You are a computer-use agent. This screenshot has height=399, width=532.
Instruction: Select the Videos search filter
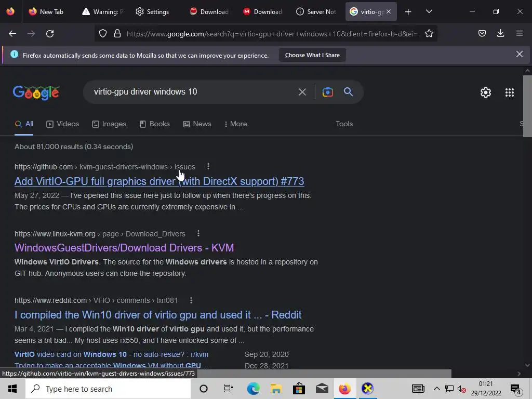point(63,124)
